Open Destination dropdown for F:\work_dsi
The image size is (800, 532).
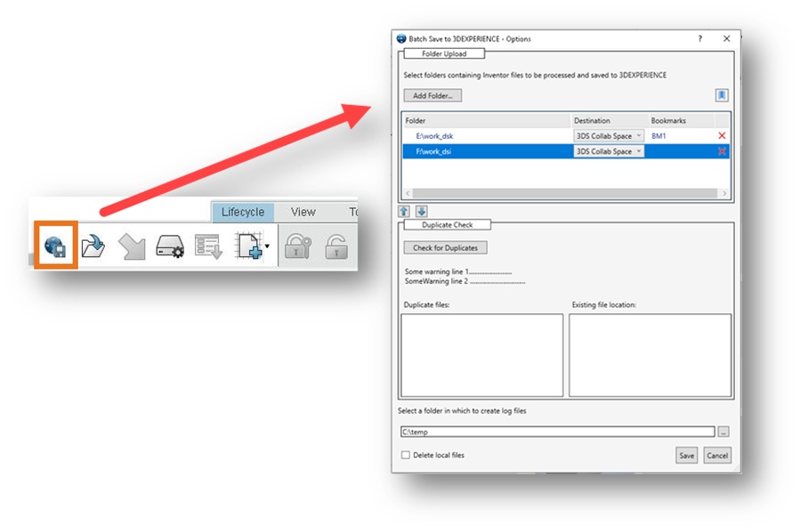tap(609, 151)
